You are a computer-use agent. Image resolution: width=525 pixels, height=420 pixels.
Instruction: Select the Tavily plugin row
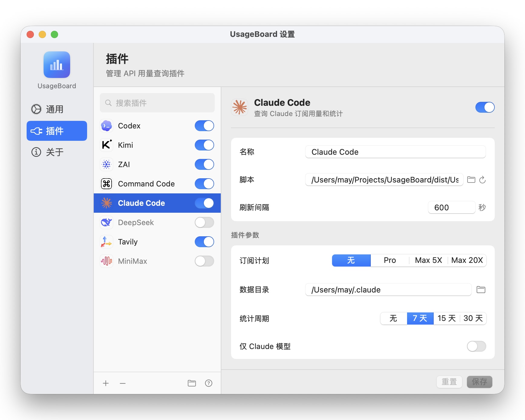tap(157, 242)
